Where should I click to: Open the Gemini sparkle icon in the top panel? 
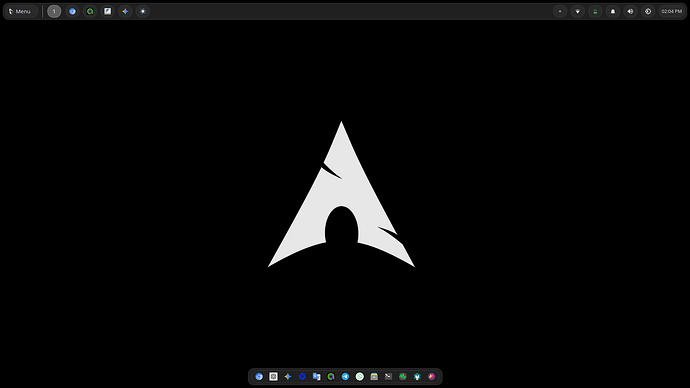[x=125, y=11]
